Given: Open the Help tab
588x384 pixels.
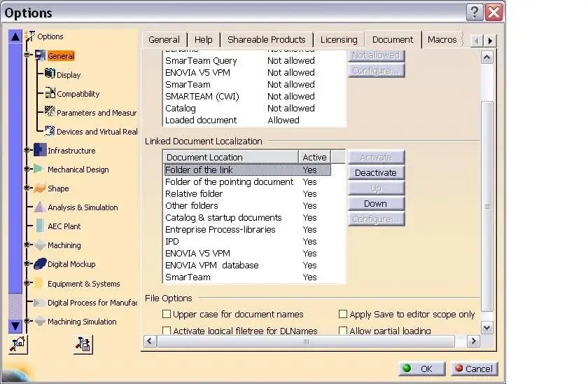Looking at the screenshot, I should (x=203, y=40).
